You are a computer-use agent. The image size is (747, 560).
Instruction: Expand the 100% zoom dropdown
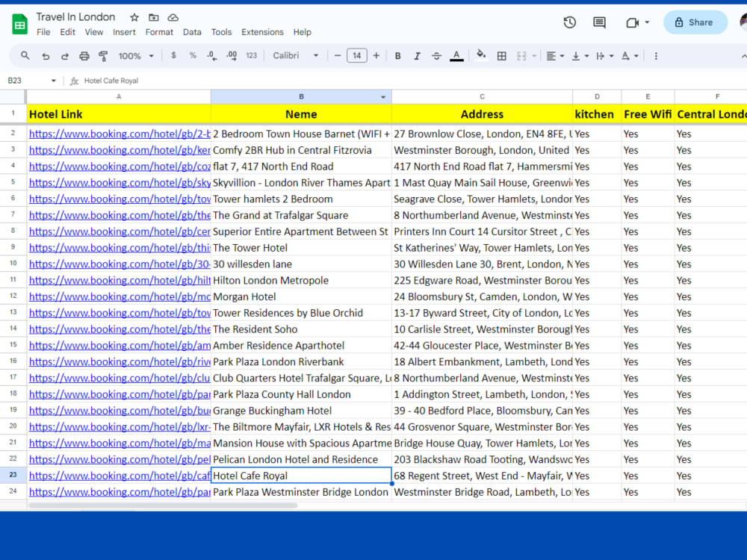(136, 56)
